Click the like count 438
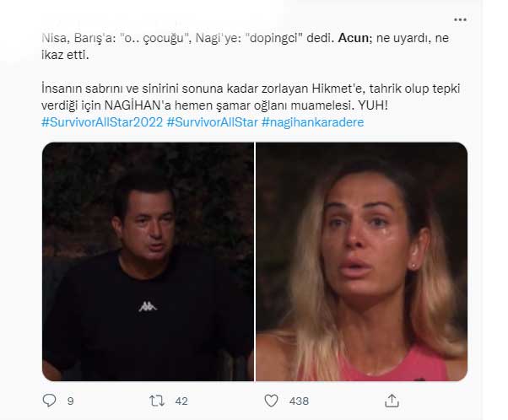The image size is (508, 420). (299, 401)
